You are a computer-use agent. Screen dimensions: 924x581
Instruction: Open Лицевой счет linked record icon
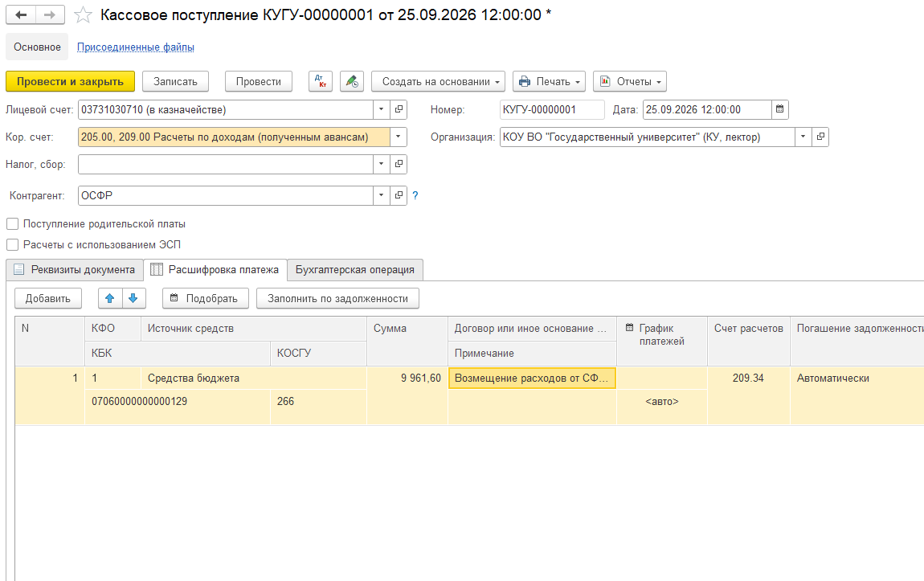399,109
